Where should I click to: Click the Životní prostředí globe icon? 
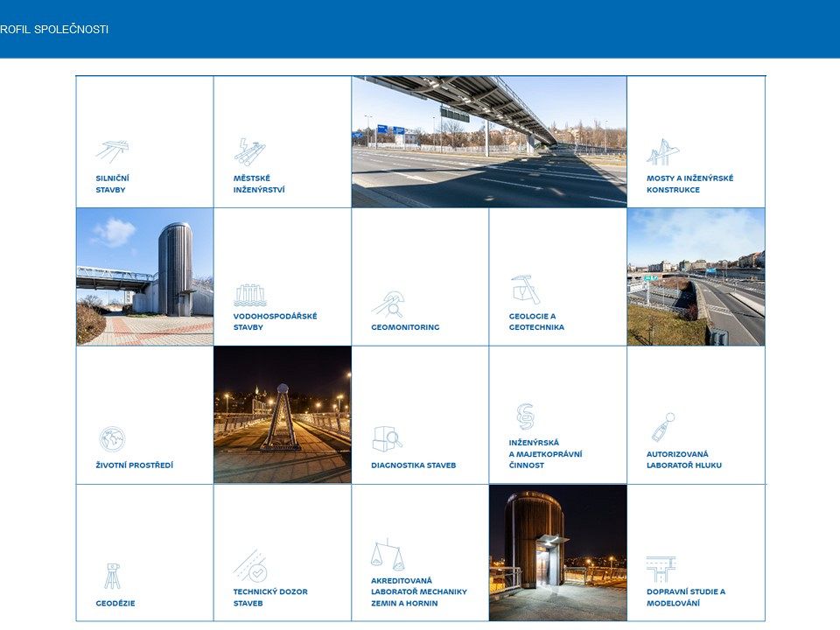click(112, 439)
